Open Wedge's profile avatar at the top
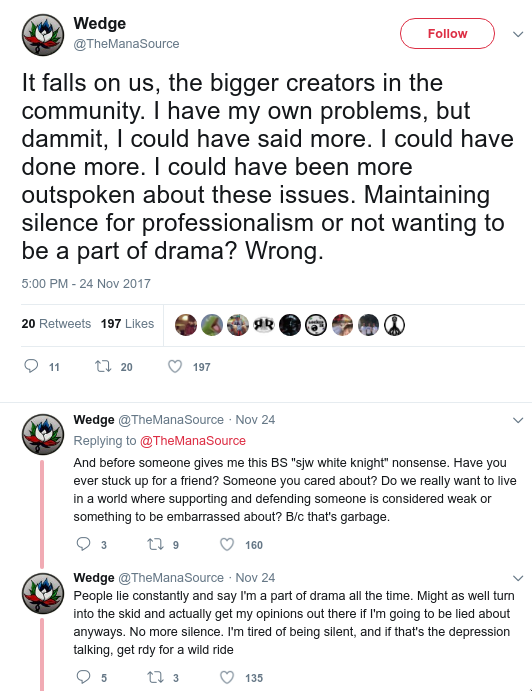 pos(43,35)
